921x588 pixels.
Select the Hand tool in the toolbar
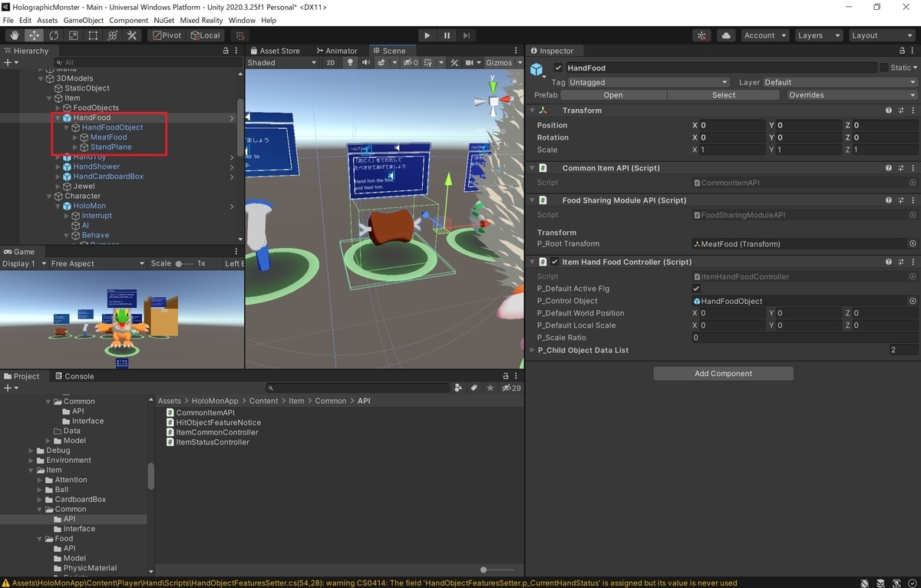15,35
